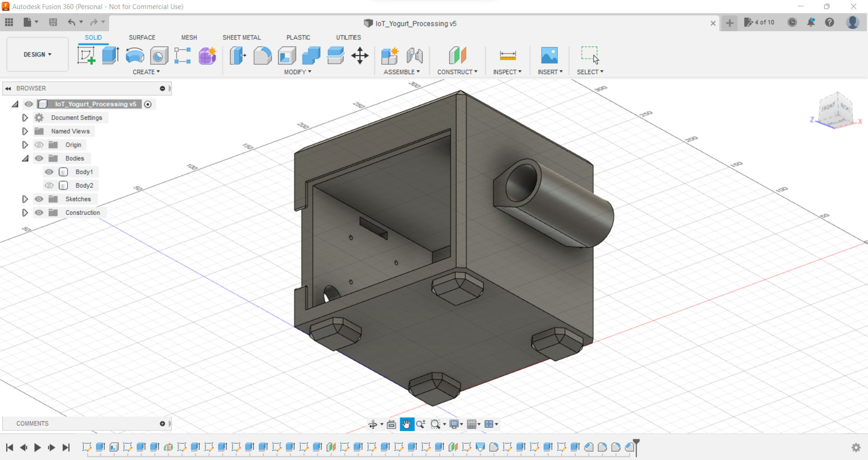Expand the Sketches folder
868x460 pixels.
[x=25, y=199]
